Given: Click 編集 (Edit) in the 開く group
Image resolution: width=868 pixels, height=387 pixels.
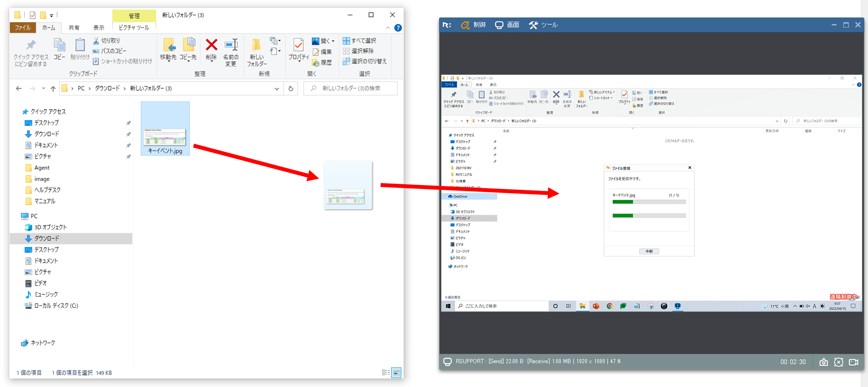Looking at the screenshot, I should (x=322, y=52).
